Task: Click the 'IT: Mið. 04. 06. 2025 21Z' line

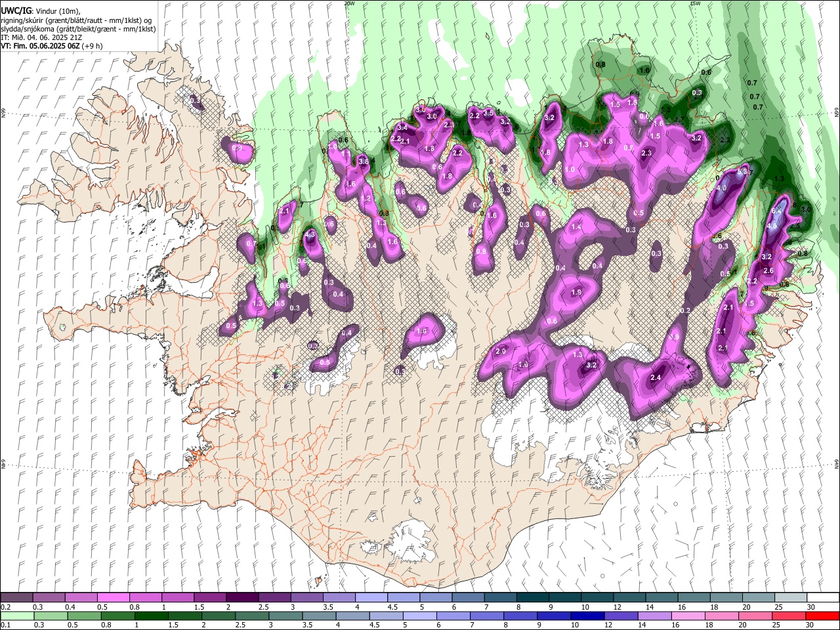Action: pos(42,37)
